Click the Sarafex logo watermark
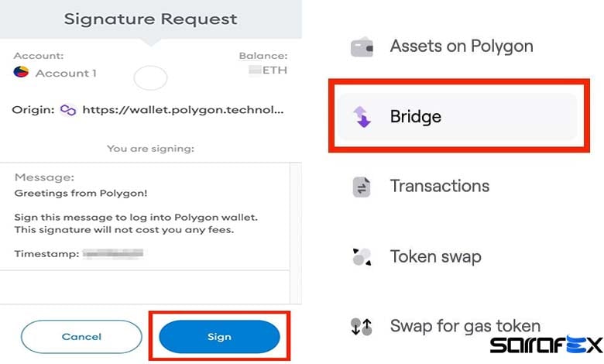Screen dimensions: 604x364 (546, 345)
